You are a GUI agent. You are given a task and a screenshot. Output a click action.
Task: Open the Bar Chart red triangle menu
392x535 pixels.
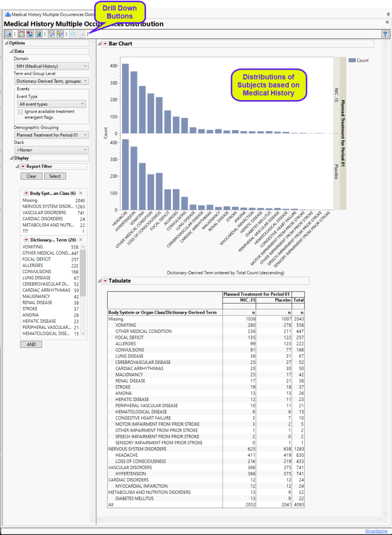click(105, 43)
